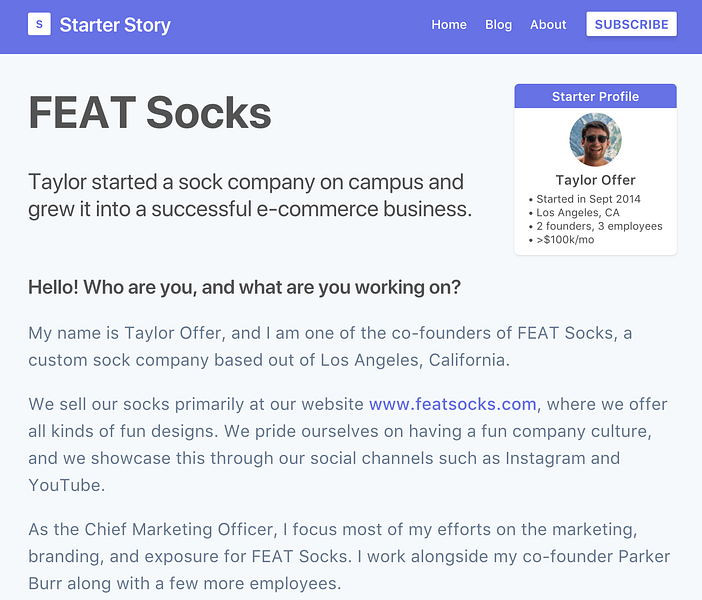702x600 pixels.
Task: Open the About page link
Action: pyautogui.click(x=548, y=25)
